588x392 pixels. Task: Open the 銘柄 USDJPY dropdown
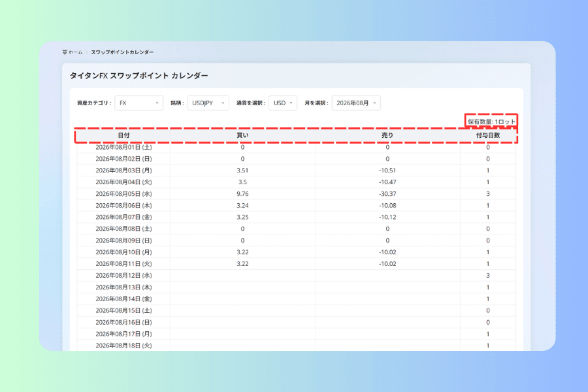pyautogui.click(x=208, y=103)
